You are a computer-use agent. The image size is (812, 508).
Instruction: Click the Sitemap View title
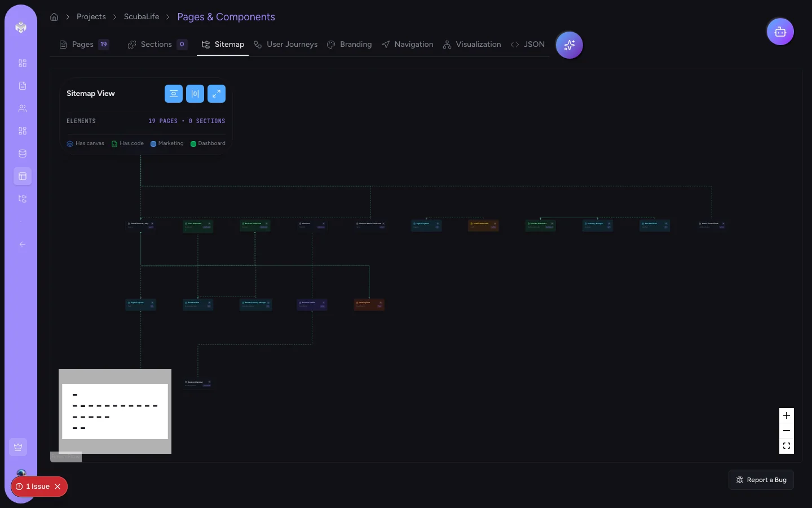[91, 94]
